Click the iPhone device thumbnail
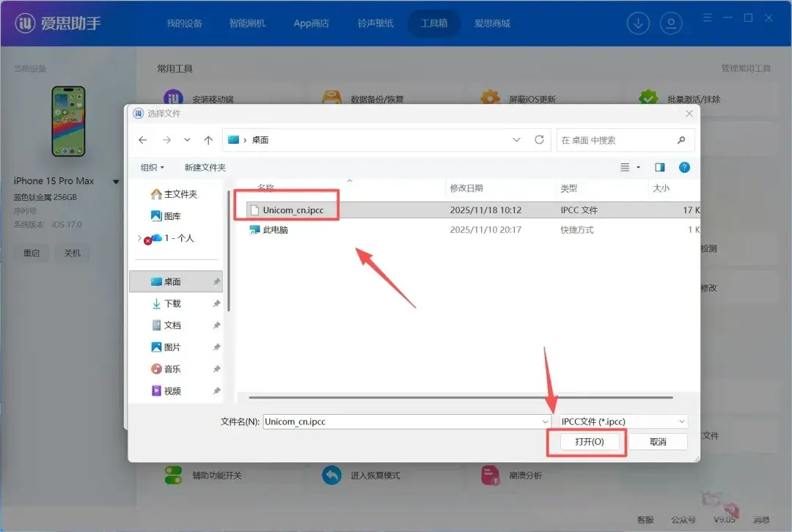The height and width of the screenshot is (532, 792). (x=68, y=121)
